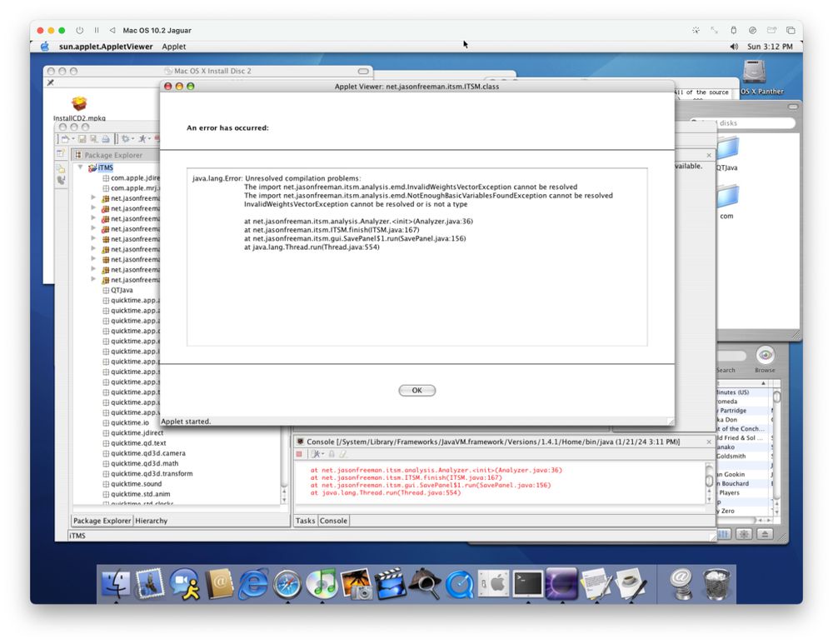Open Finder from the Dock
This screenshot has width=833, height=644.
point(116,583)
